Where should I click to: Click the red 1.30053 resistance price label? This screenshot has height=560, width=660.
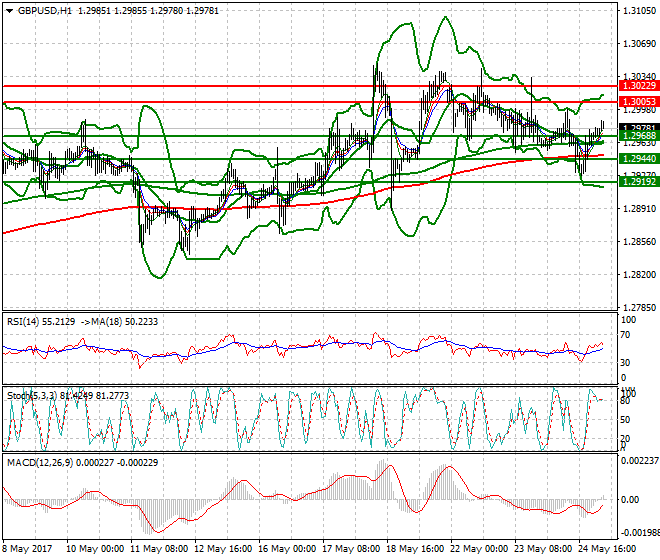pos(639,102)
